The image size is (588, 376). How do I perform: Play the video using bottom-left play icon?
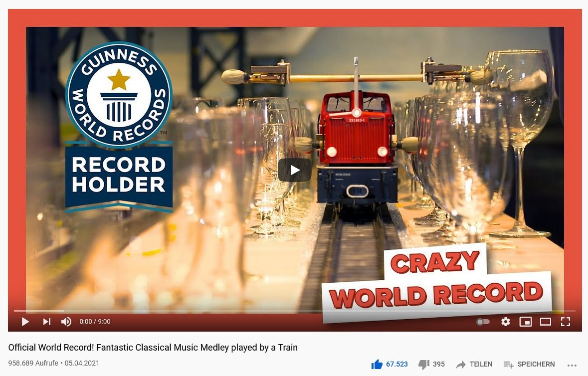point(25,322)
